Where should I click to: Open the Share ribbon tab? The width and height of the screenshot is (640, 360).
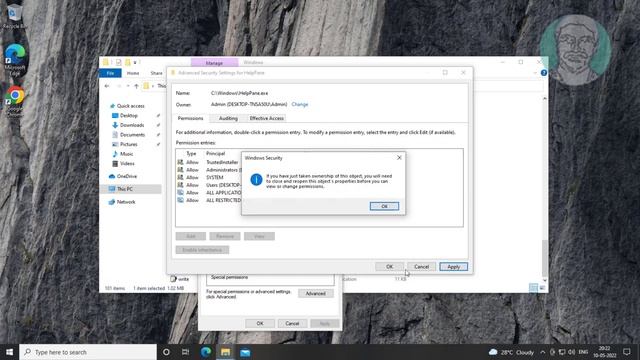click(156, 73)
